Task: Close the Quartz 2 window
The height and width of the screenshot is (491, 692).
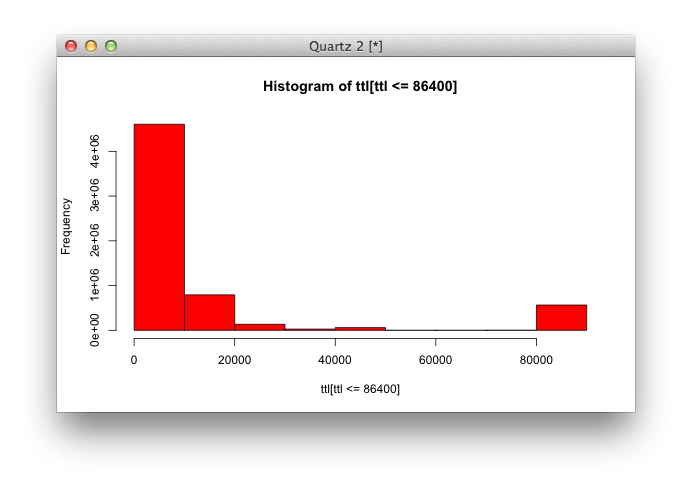Action: click(71, 46)
